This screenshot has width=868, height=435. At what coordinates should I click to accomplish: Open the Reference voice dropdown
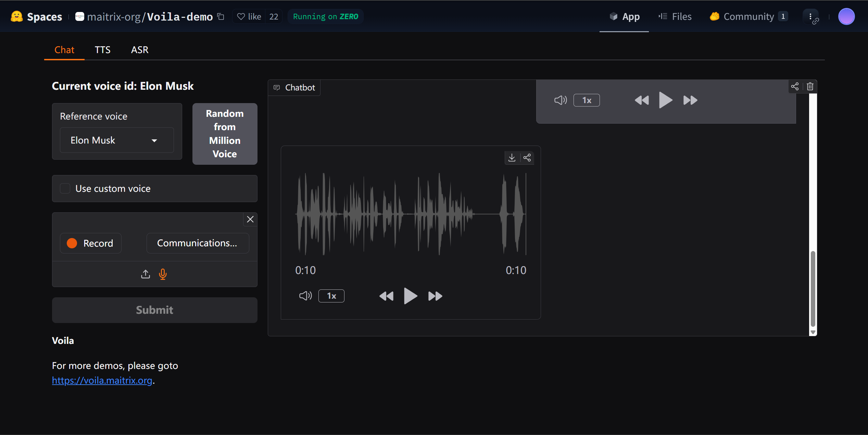(x=117, y=140)
